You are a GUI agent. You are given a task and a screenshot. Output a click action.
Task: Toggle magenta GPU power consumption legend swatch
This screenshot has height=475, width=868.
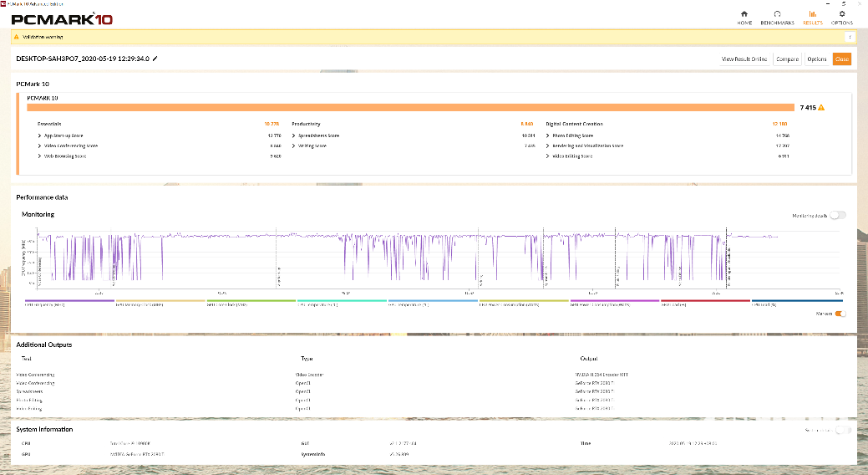pyautogui.click(x=615, y=301)
